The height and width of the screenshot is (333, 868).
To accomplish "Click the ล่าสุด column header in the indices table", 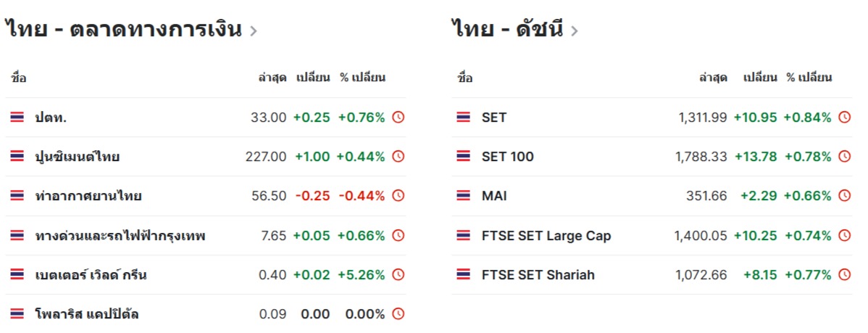I will (713, 78).
